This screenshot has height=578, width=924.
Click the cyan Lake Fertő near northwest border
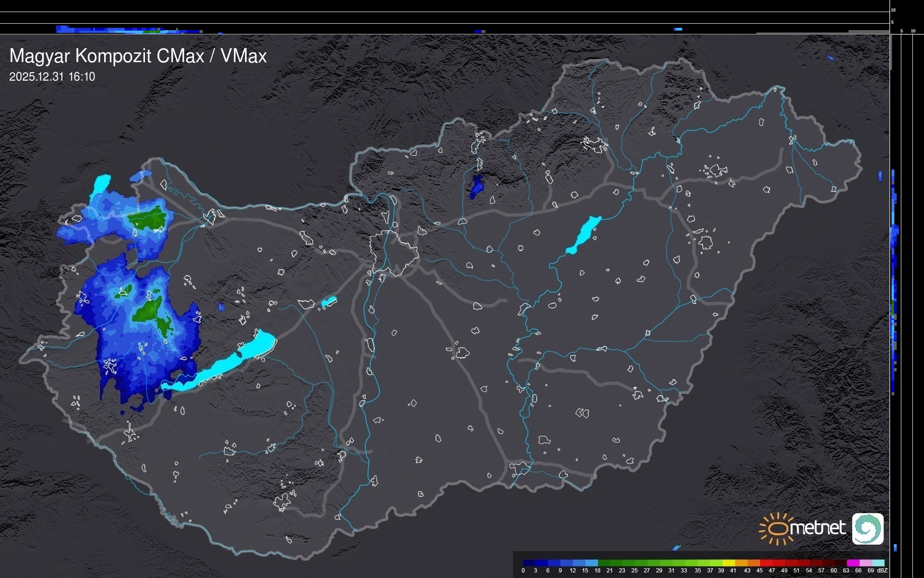pyautogui.click(x=101, y=184)
